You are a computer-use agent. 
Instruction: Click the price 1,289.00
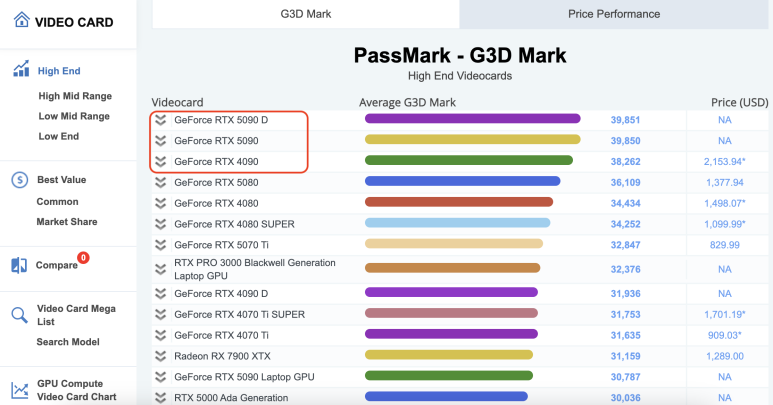pyautogui.click(x=724, y=356)
